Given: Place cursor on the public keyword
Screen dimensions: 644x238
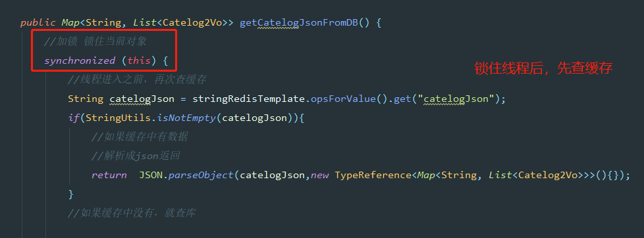Looking at the screenshot, I should pos(38,22).
